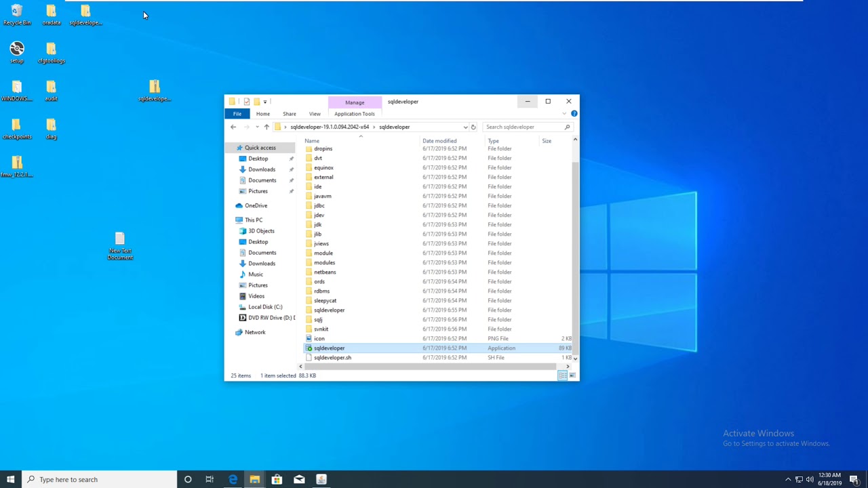Refresh the current folder view
Image resolution: width=868 pixels, height=488 pixels.
pyautogui.click(x=473, y=127)
